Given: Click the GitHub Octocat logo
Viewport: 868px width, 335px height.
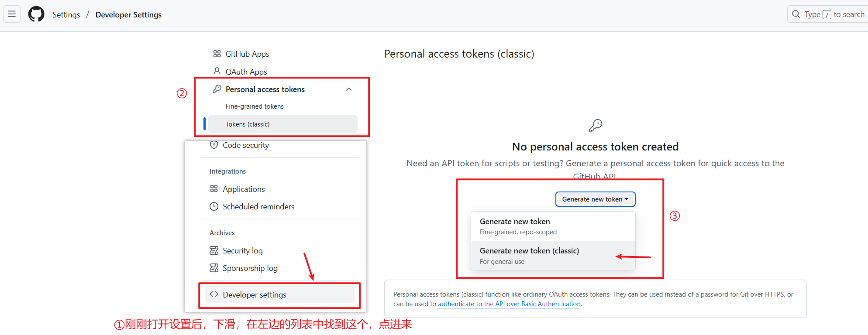Looking at the screenshot, I should pos(36,14).
